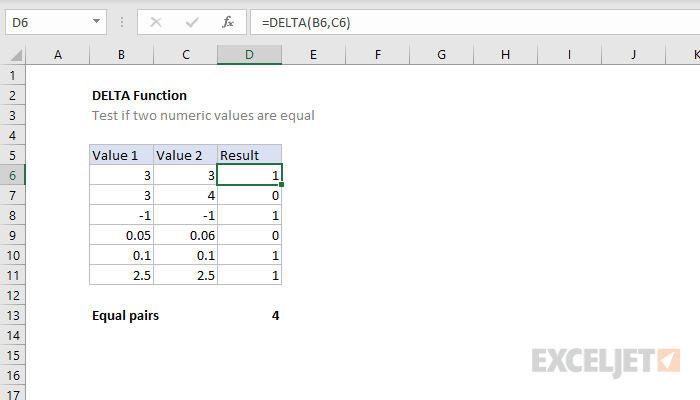Viewport: 700px width, 400px height.
Task: Click the 'Value 2' header cell
Action: (x=186, y=155)
